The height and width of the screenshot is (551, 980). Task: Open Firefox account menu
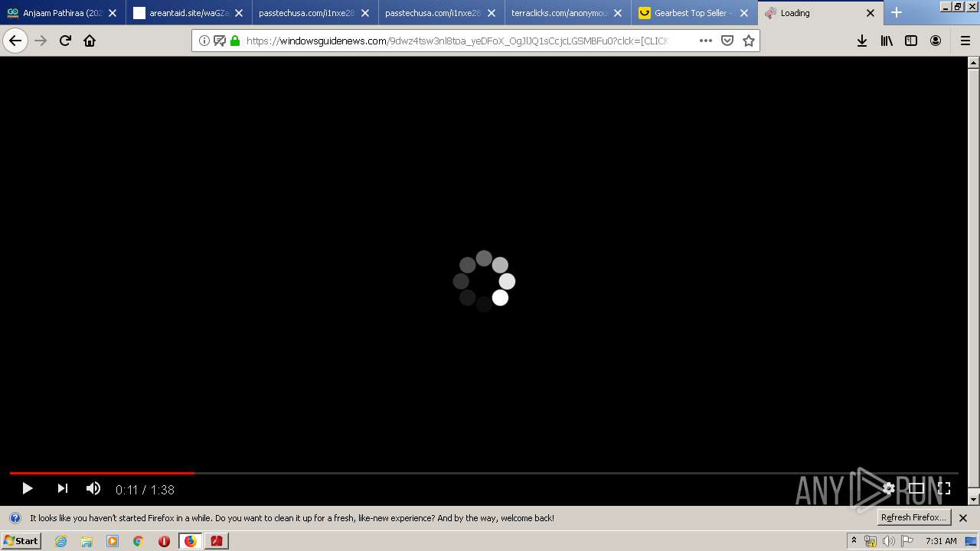936,41
